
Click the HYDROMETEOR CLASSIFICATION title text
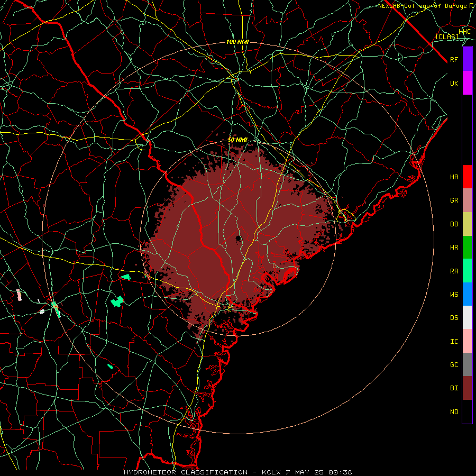pyautogui.click(x=186, y=472)
